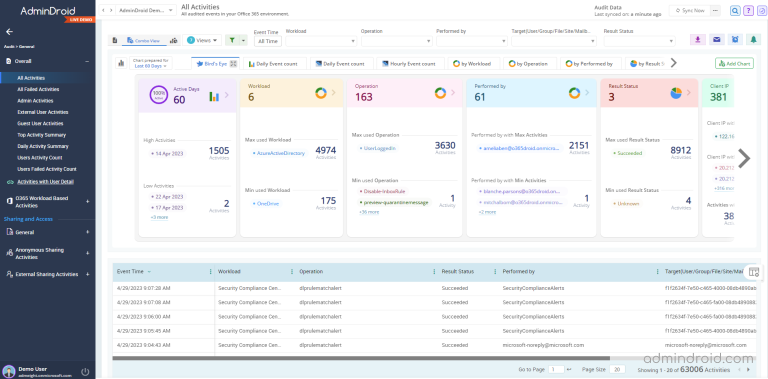Image resolution: width=768 pixels, height=379 pixels.
Task: Open the column chooser icon at table's right edge
Action: pos(754,272)
